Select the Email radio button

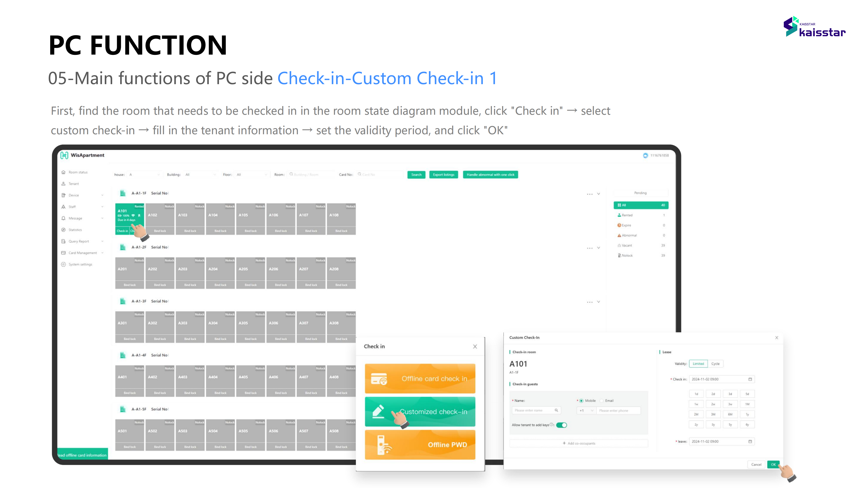pos(602,401)
